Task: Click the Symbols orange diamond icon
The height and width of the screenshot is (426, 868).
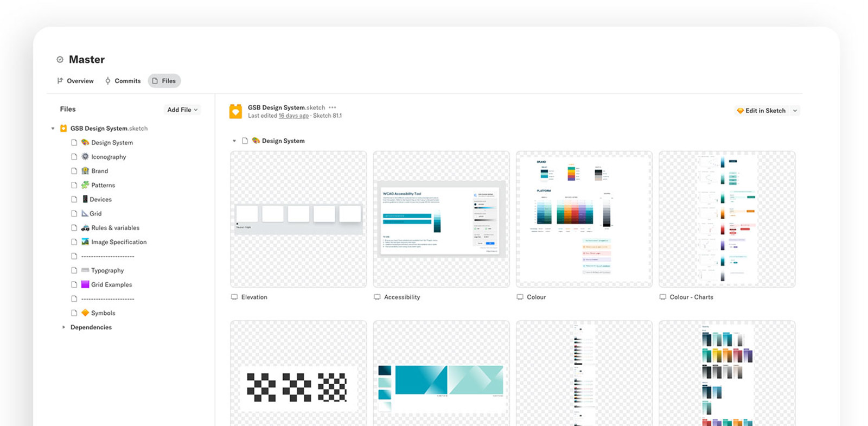Action: [85, 313]
